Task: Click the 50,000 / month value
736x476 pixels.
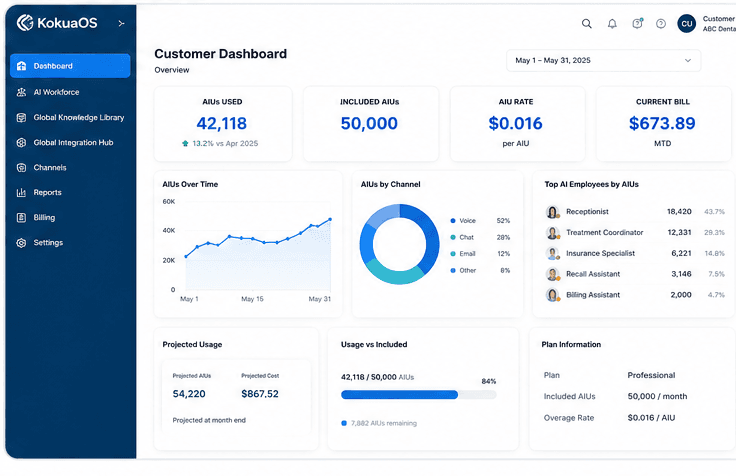Action: click(x=657, y=396)
